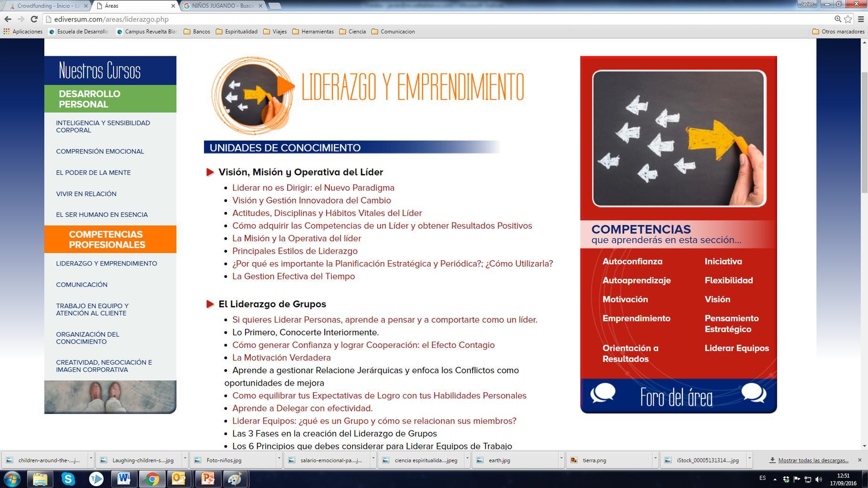Open Skype from the taskbar
This screenshot has height=488, width=868.
[68, 479]
